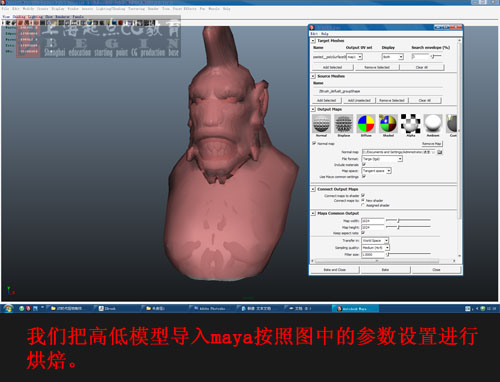The width and height of the screenshot is (500, 382).
Task: Open the Sampling quality dropdown
Action: click(376, 248)
